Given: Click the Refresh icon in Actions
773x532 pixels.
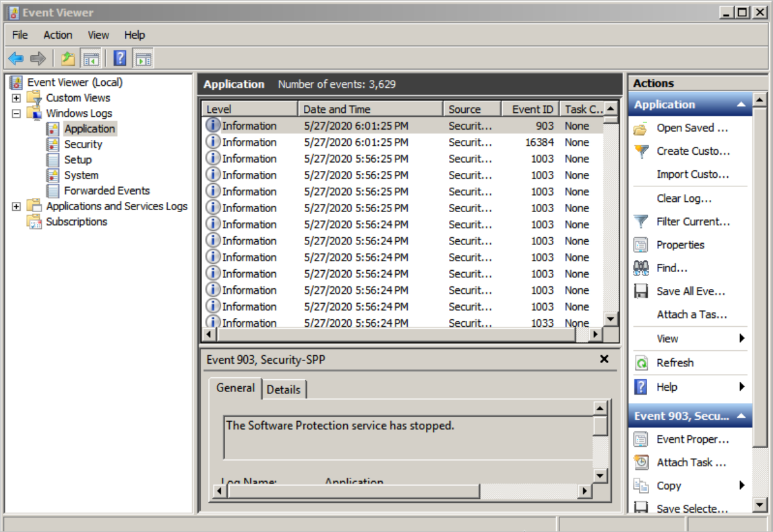Looking at the screenshot, I should coord(641,363).
